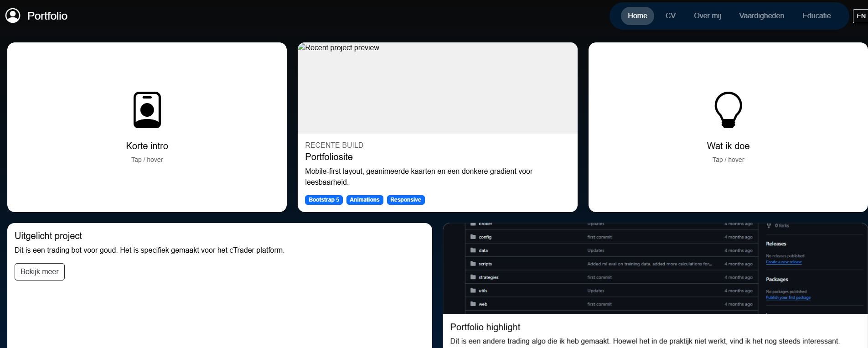The height and width of the screenshot is (348, 868).
Task: Click 'Create a new release' link in screenshot
Action: pyautogui.click(x=784, y=262)
